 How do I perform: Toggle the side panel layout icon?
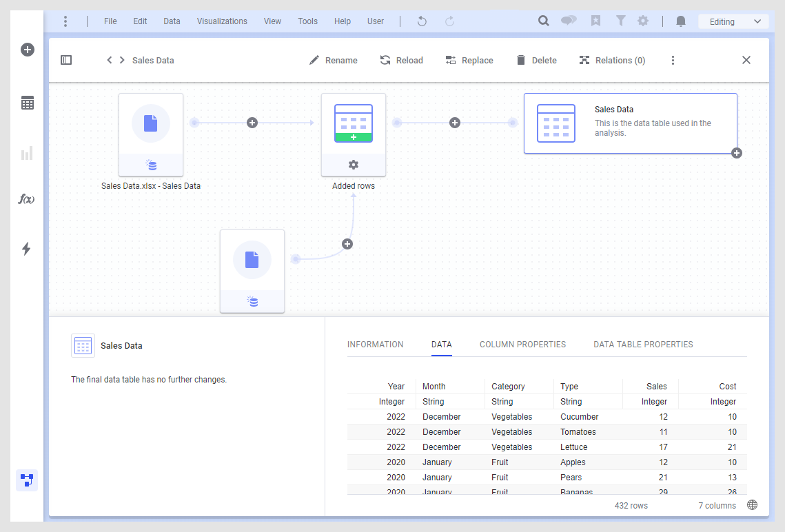pyautogui.click(x=66, y=60)
